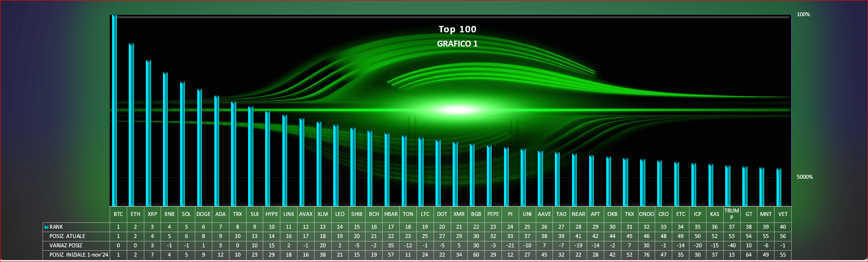
Task: Click the OKB column header
Action: tap(613, 214)
